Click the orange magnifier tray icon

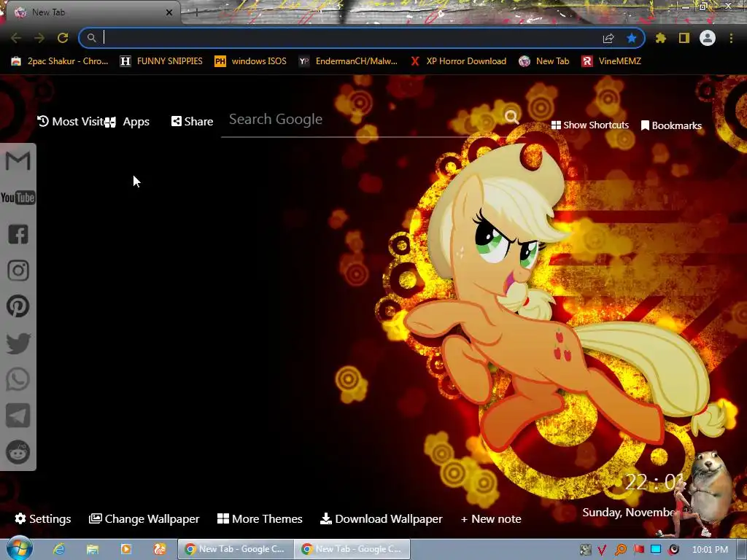(x=620, y=550)
